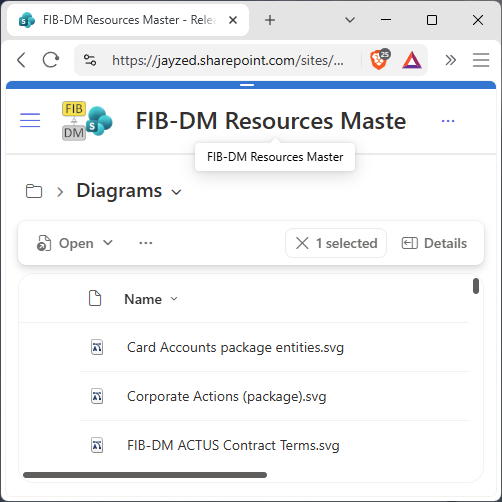This screenshot has height=502, width=502.
Task: Select the FIB-DM Resources Master browser tab
Action: pyautogui.click(x=128, y=20)
